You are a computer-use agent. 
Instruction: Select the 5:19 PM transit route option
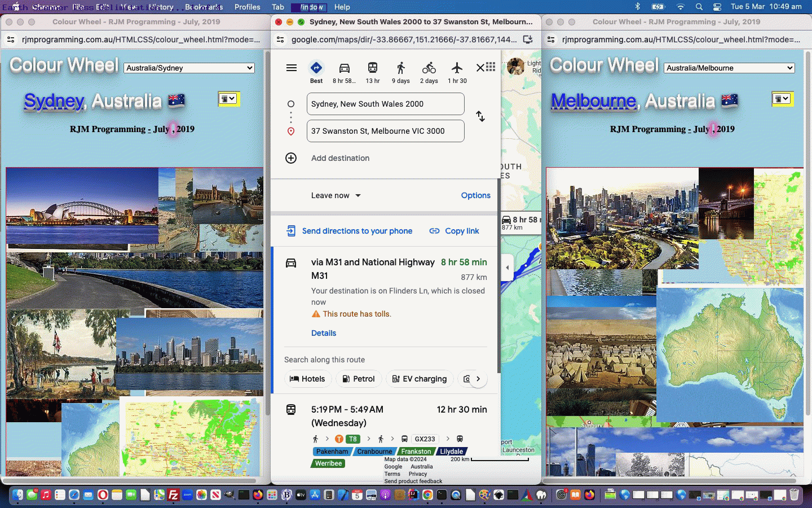pyautogui.click(x=385, y=435)
